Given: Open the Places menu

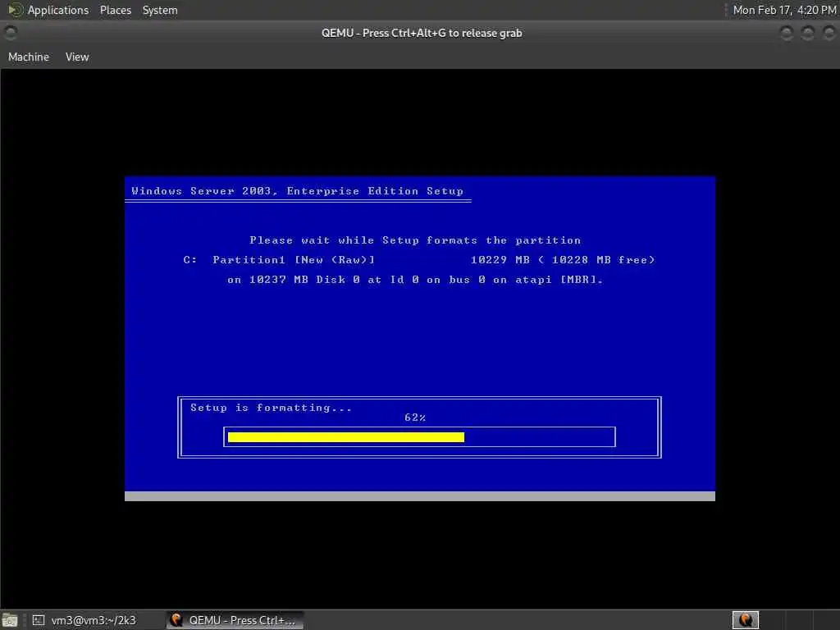Looking at the screenshot, I should click(115, 10).
